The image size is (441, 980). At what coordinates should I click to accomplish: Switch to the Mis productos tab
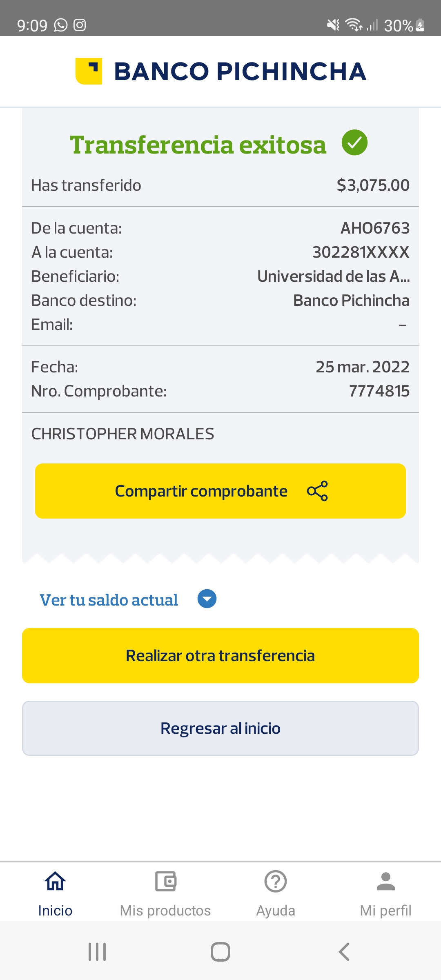[165, 910]
